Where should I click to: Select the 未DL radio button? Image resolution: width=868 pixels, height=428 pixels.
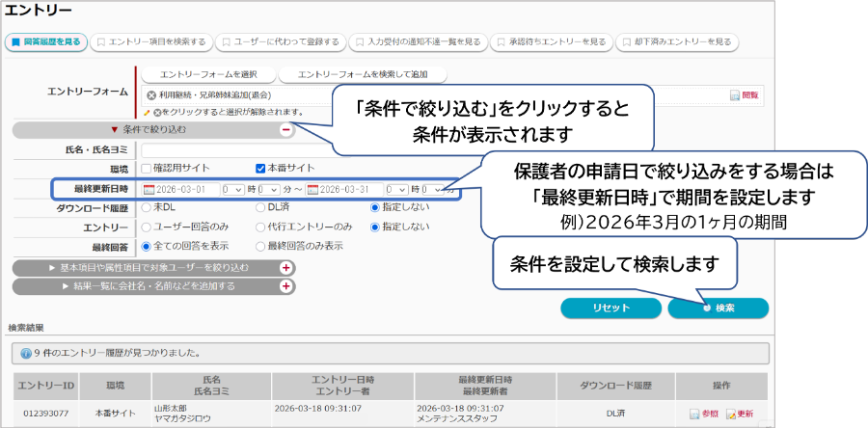147,207
